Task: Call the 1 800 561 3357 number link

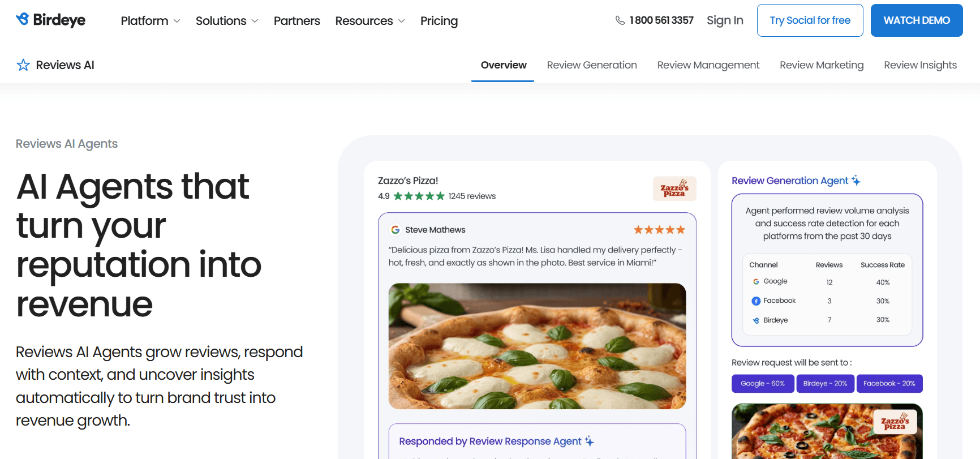Action: coord(661,20)
